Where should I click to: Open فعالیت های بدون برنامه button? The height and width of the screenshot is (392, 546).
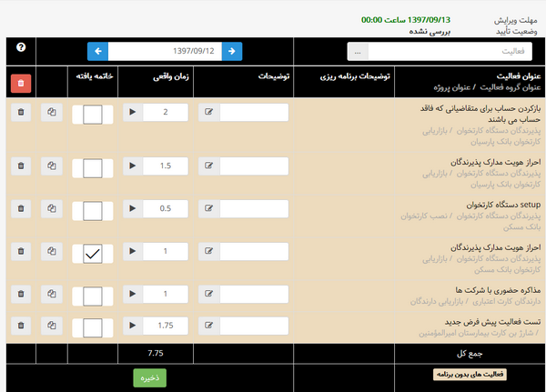(x=469, y=374)
